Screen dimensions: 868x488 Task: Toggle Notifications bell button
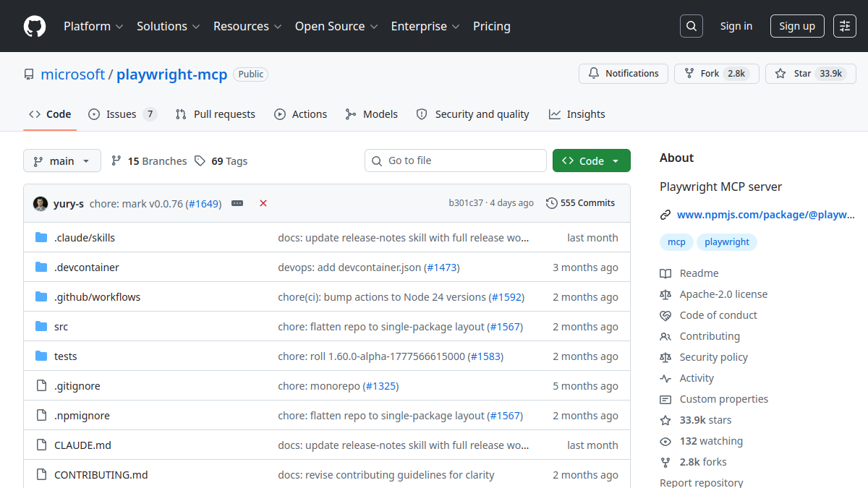[624, 74]
